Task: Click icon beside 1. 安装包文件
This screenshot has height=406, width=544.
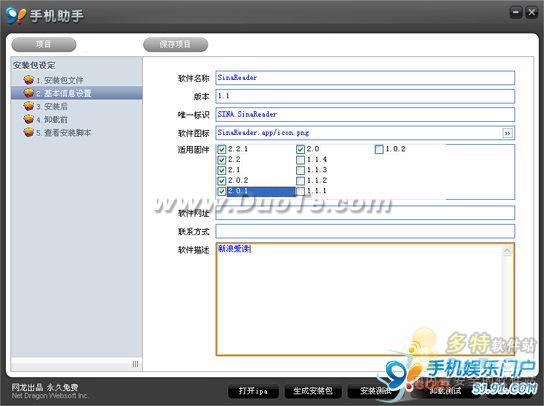Action: 28,80
